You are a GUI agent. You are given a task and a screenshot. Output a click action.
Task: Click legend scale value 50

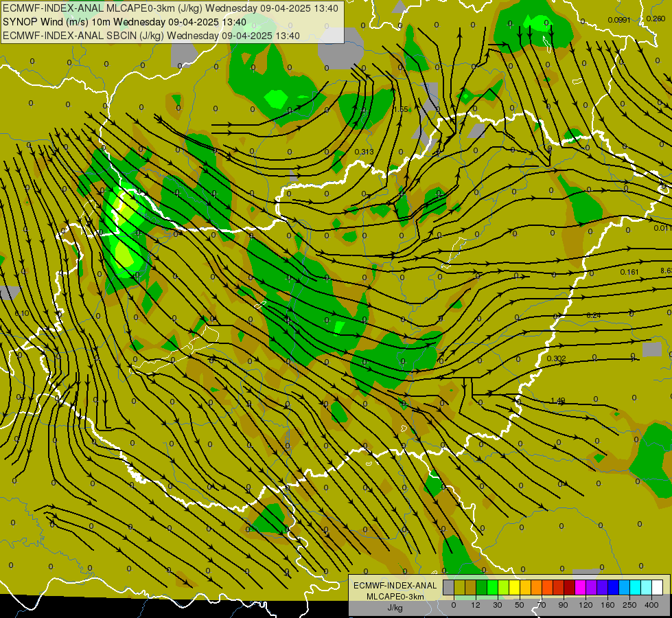coord(520,605)
